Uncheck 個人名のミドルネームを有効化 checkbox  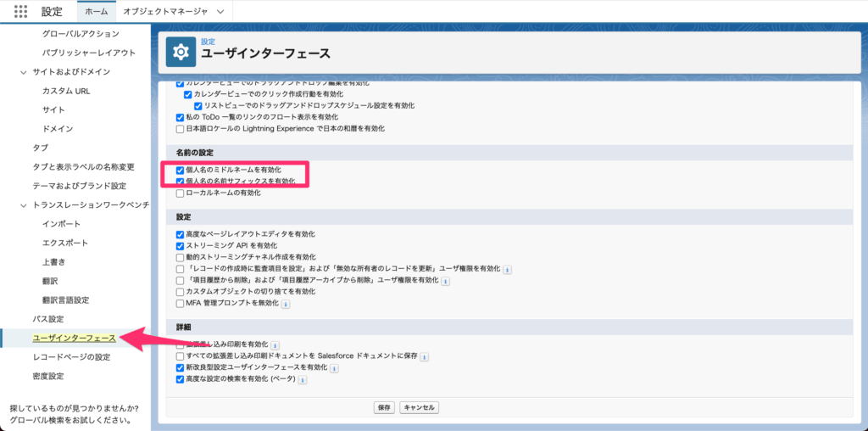coord(180,170)
